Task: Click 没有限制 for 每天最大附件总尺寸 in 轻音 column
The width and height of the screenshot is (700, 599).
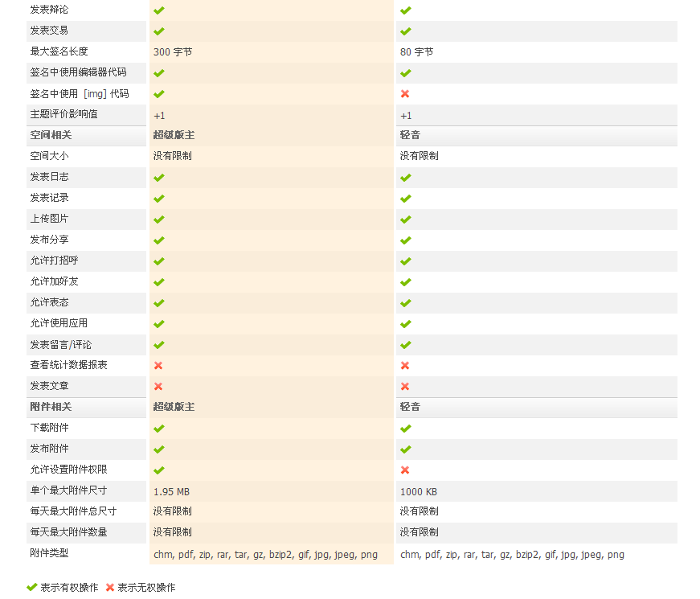Action: (420, 511)
